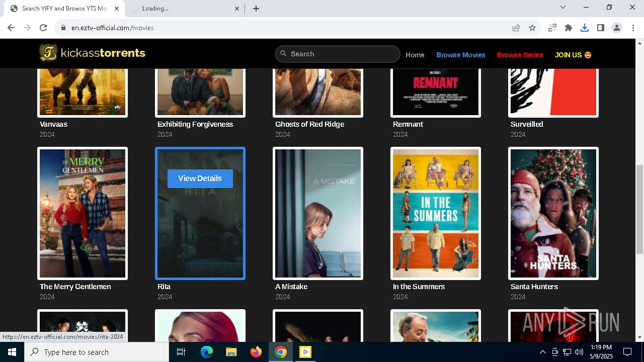The width and height of the screenshot is (644, 362).
Task: Open the Browse Series menu link
Action: click(x=520, y=55)
